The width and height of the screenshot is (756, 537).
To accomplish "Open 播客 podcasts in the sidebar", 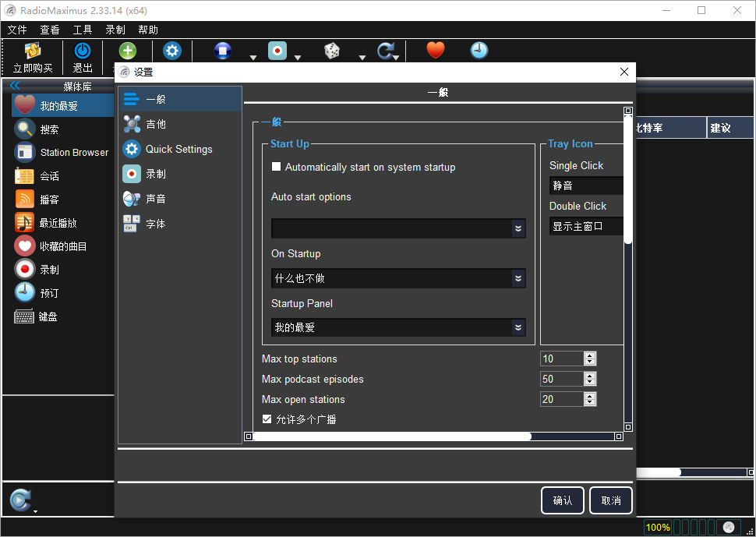I will (63, 199).
